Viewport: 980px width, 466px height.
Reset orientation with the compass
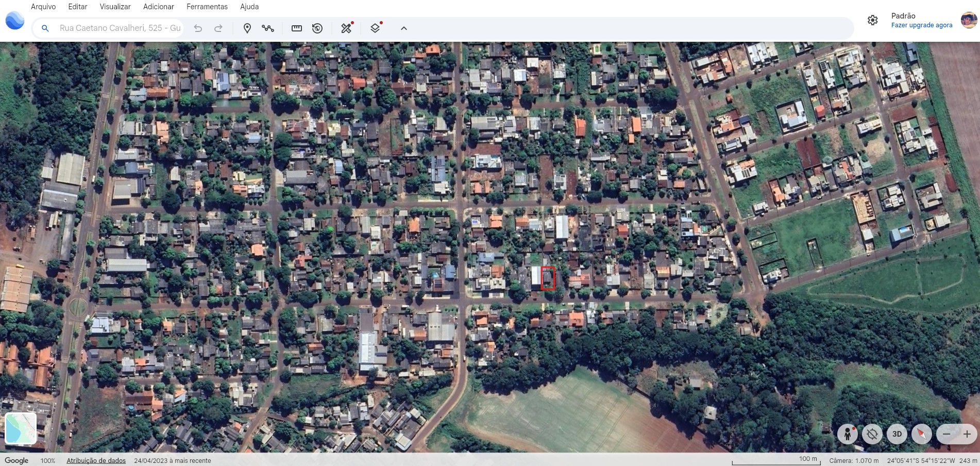tap(921, 434)
